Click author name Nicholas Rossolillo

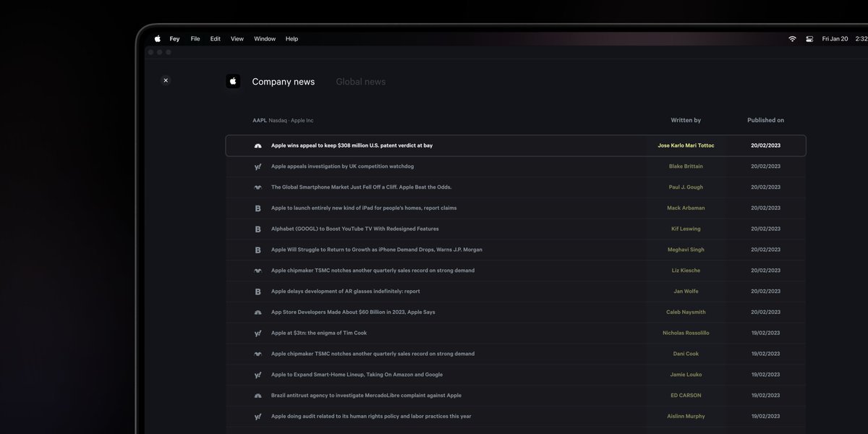point(686,333)
